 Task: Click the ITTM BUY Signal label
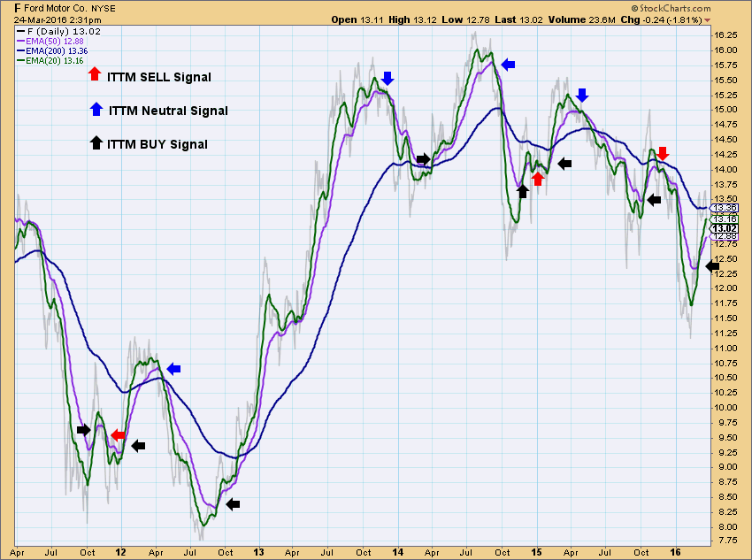(157, 144)
